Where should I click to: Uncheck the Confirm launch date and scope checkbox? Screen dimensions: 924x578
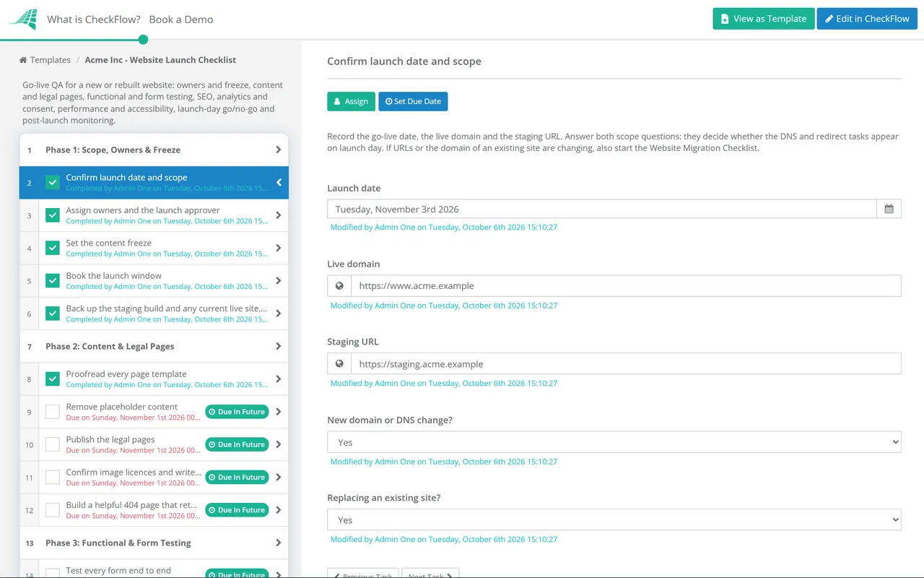click(53, 183)
